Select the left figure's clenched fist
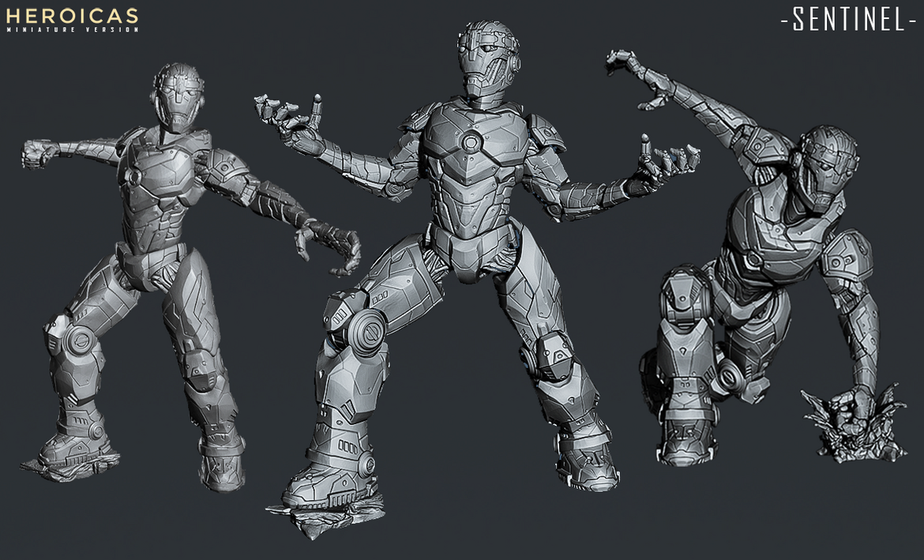924x560 pixels. pos(37,152)
